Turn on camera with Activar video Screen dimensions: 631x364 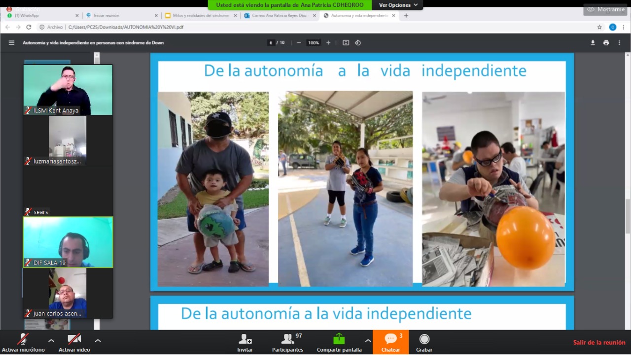[74, 339]
